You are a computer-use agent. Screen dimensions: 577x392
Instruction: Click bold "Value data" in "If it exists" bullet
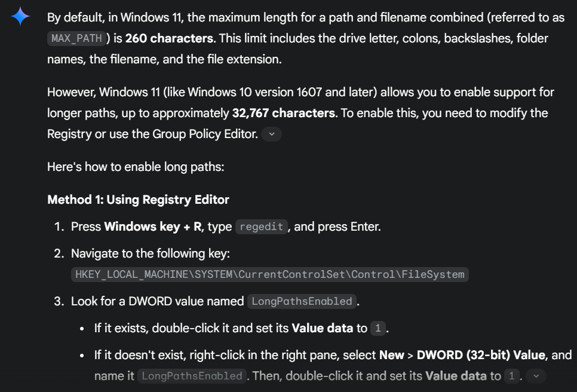323,328
